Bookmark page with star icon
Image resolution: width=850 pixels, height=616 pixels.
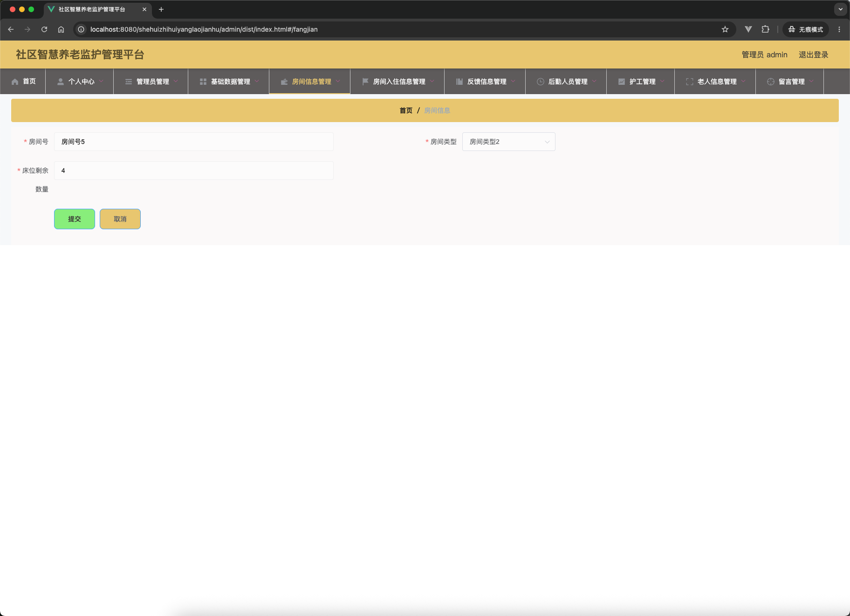[725, 29]
